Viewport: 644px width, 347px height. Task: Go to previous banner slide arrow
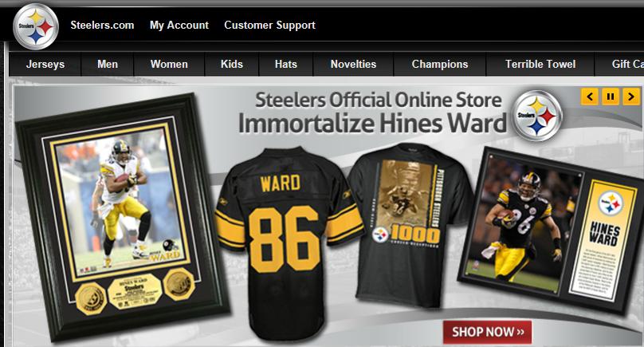pyautogui.click(x=589, y=97)
